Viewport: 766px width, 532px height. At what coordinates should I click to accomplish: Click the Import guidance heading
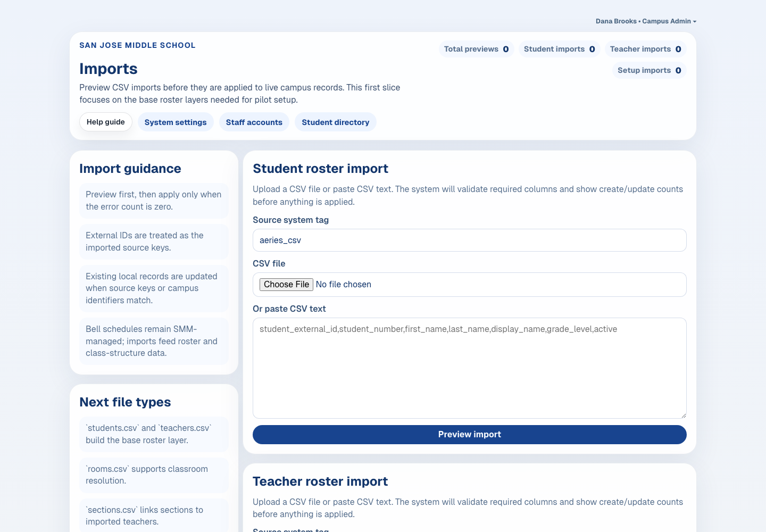click(130, 169)
